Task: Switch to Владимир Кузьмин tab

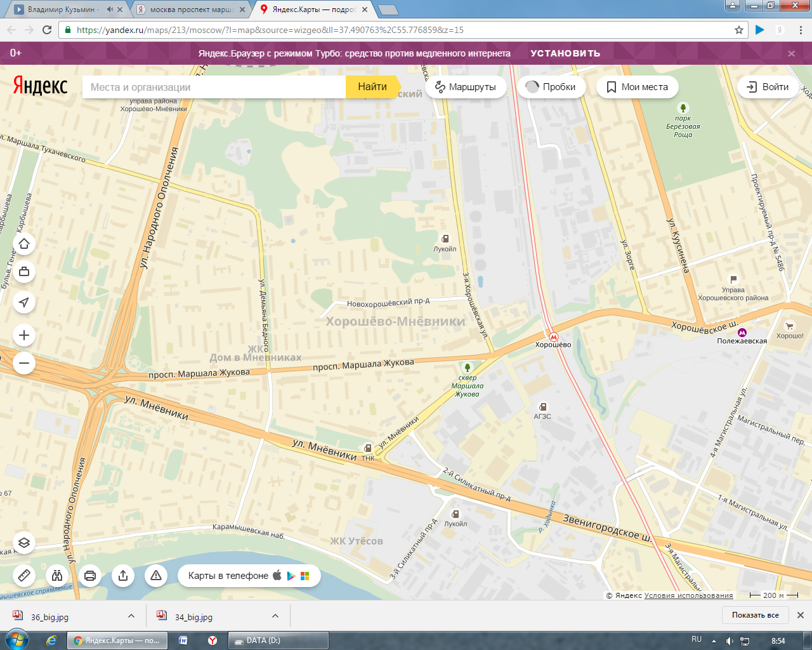Action: (62, 10)
